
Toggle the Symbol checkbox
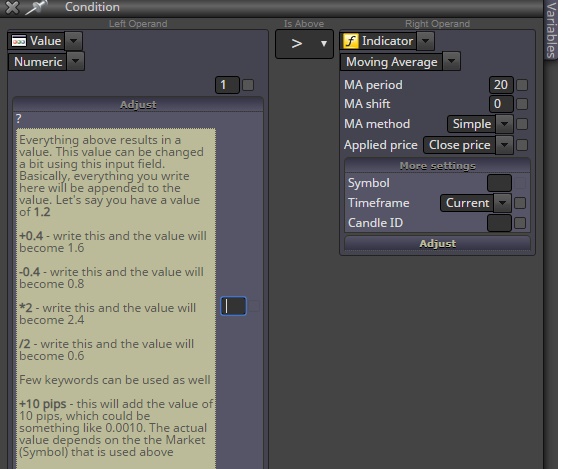tap(520, 183)
